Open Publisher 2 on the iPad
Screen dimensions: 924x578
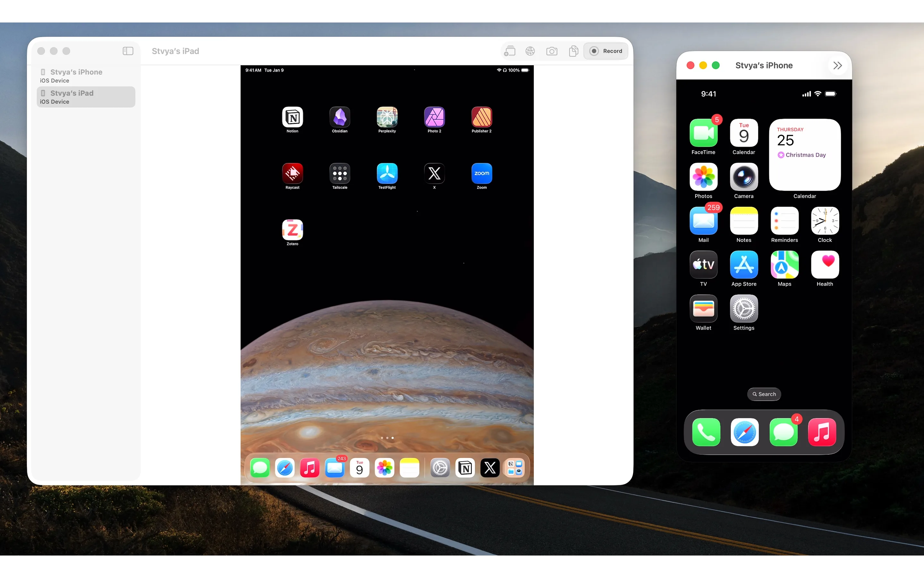482,117
